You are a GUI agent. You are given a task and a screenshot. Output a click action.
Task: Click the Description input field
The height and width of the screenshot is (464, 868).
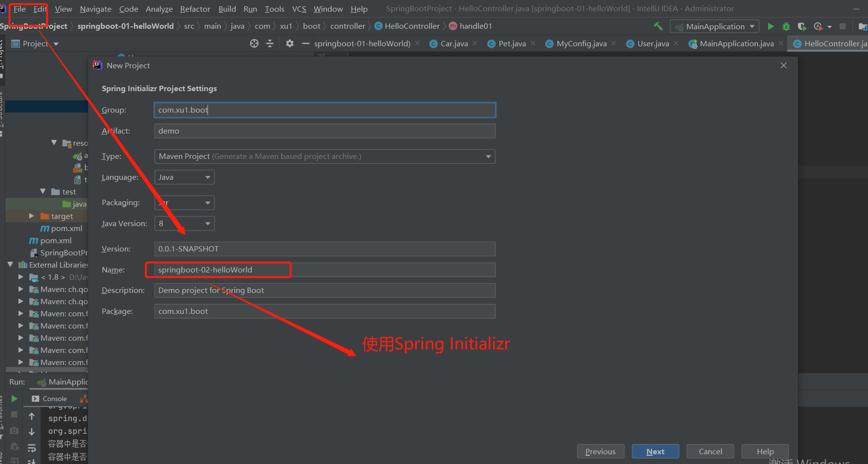coord(325,290)
